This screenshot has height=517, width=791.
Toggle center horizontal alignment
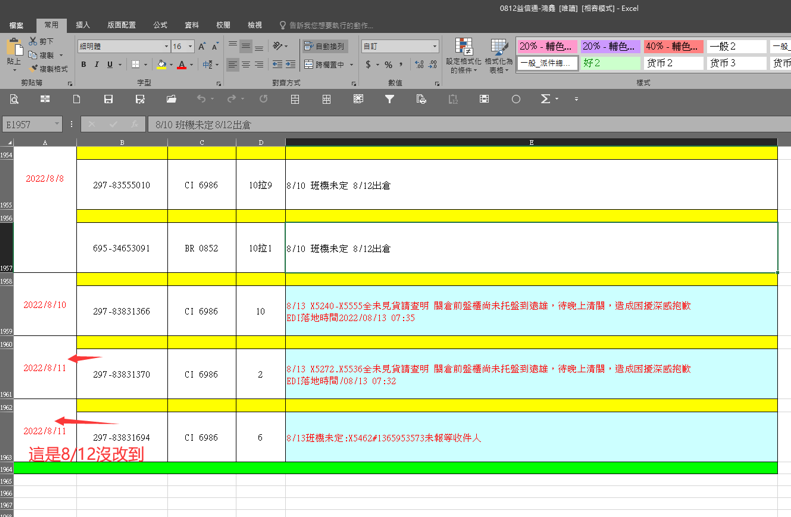pos(247,64)
